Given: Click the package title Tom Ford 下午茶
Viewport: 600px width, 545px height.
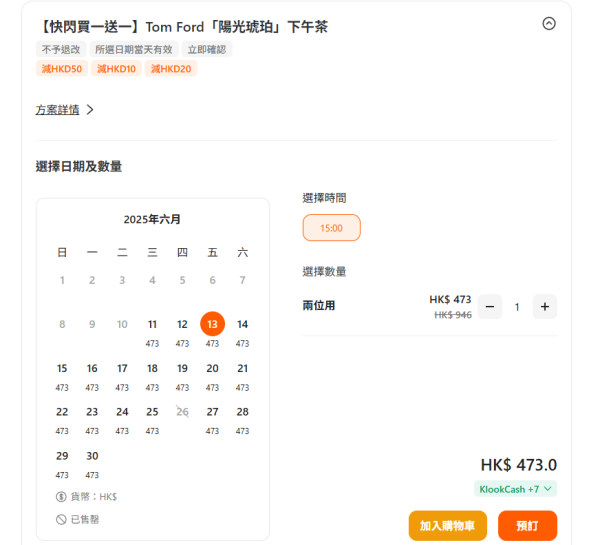Looking at the screenshot, I should 182,27.
